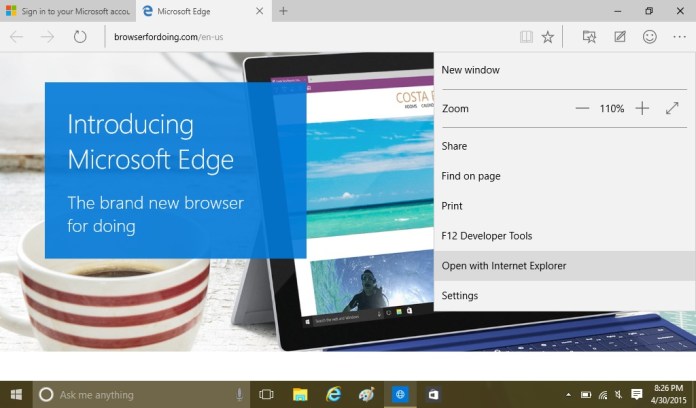Open File Explorer from the taskbar

point(300,394)
